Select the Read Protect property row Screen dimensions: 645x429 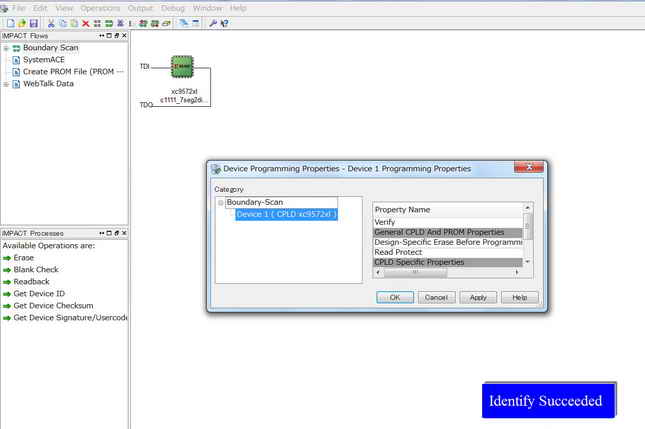[448, 252]
